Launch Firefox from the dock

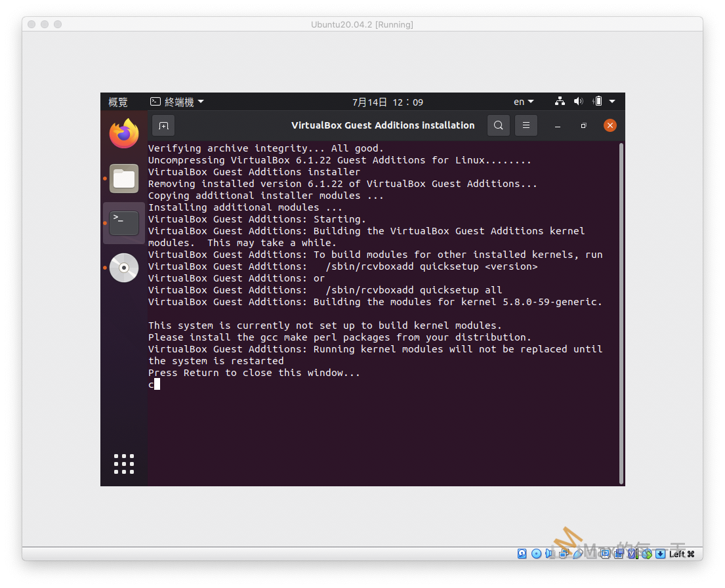124,134
